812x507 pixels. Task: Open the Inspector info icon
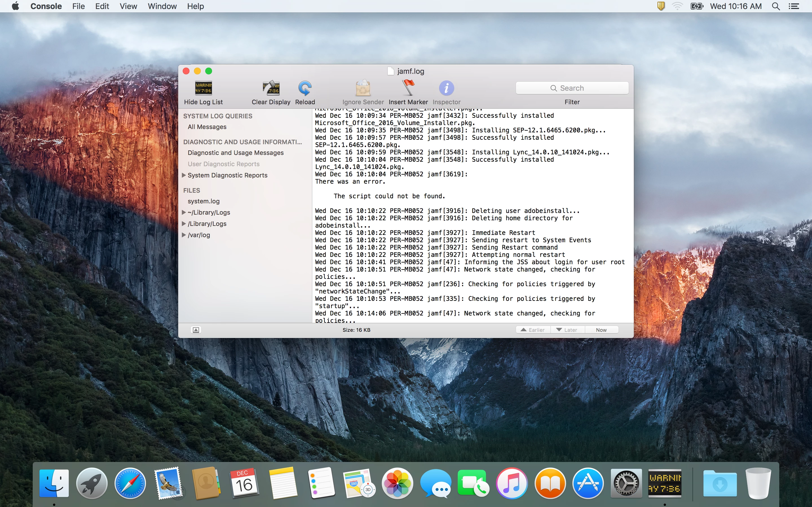point(446,88)
